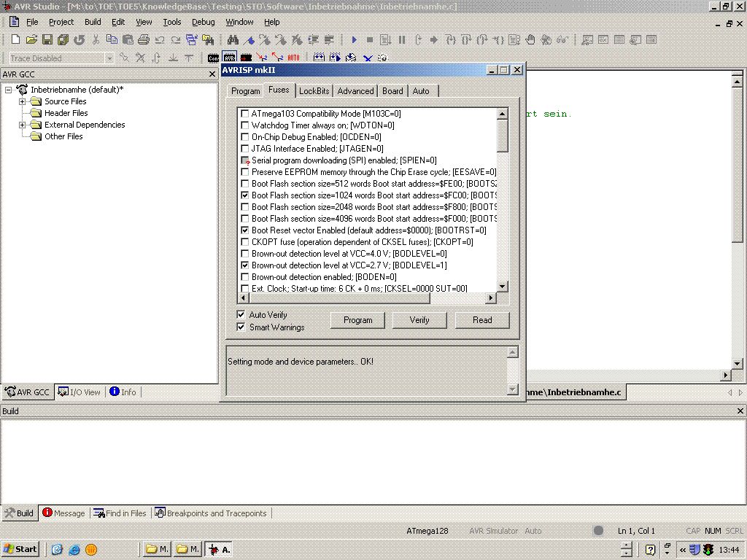This screenshot has width=747, height=560.
Task: Toggle the Smart Warnings checkbox
Action: (241, 327)
